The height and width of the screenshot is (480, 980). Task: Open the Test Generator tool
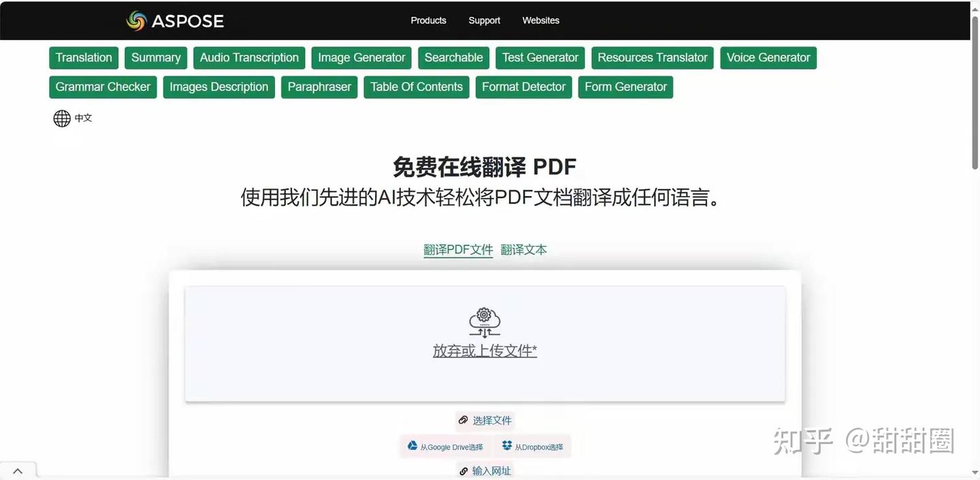tap(540, 58)
